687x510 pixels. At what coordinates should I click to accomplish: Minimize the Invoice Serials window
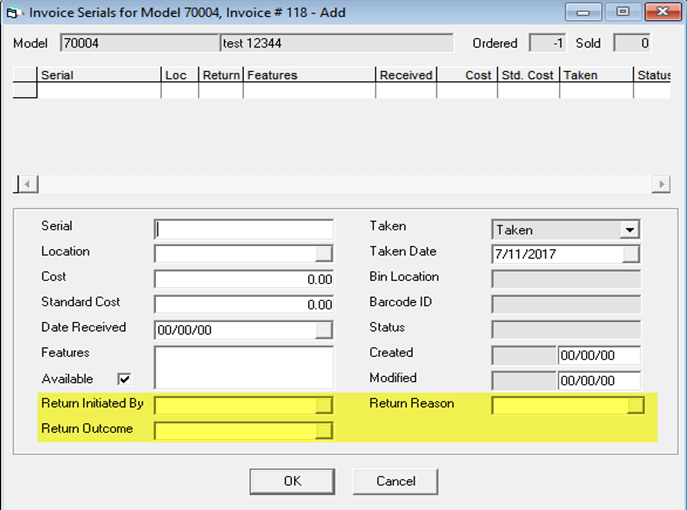pos(583,12)
